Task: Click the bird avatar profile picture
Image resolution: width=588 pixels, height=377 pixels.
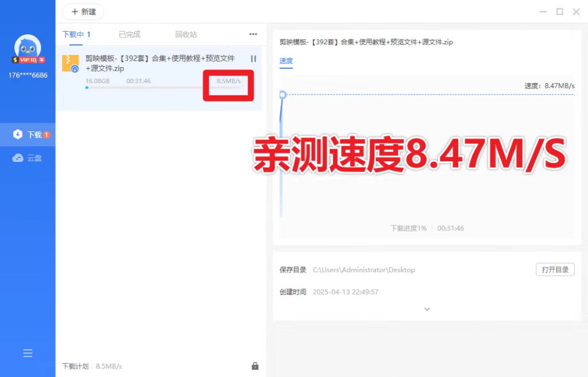Action: pos(28,48)
